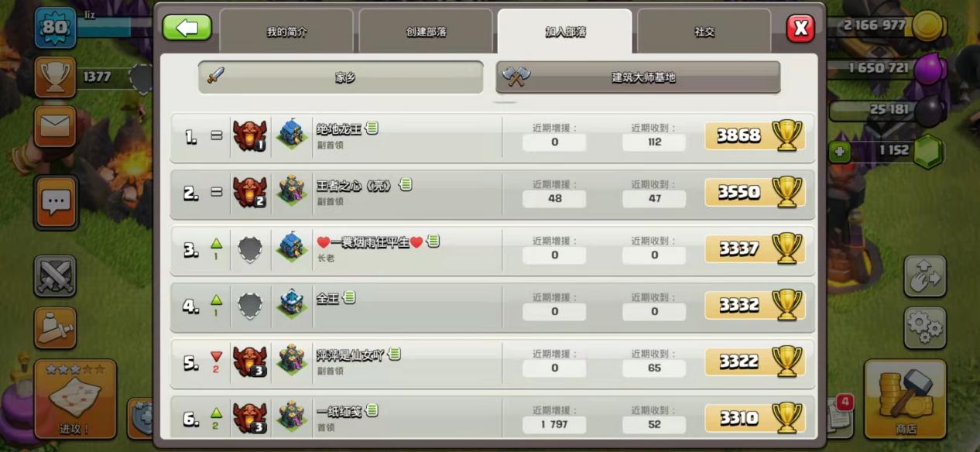Expand profile menu next to 全王
Screen dimensions: 980x452
[349, 297]
